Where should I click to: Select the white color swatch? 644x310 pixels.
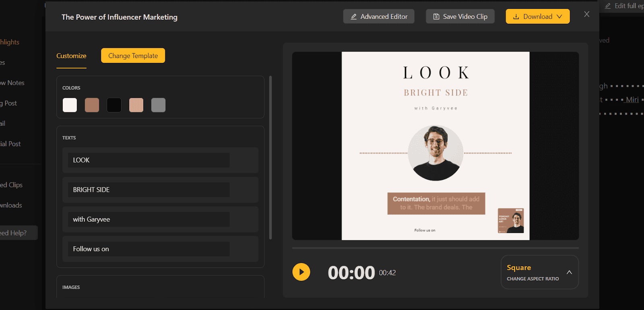[70, 105]
